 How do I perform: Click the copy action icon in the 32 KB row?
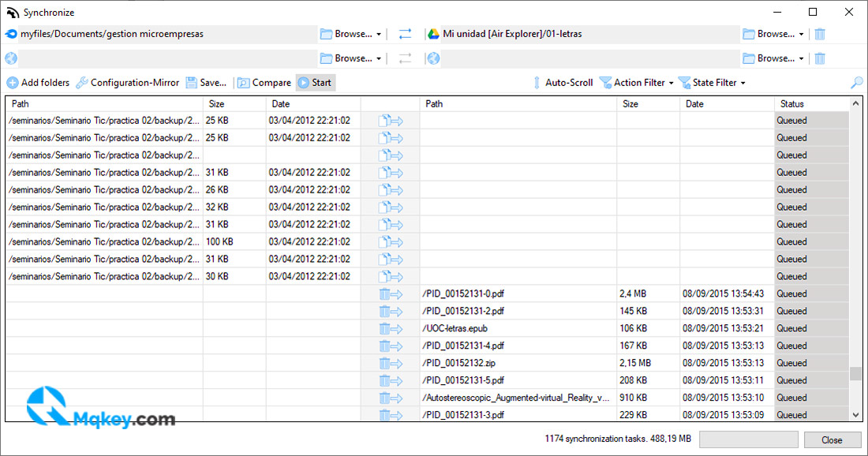[391, 207]
